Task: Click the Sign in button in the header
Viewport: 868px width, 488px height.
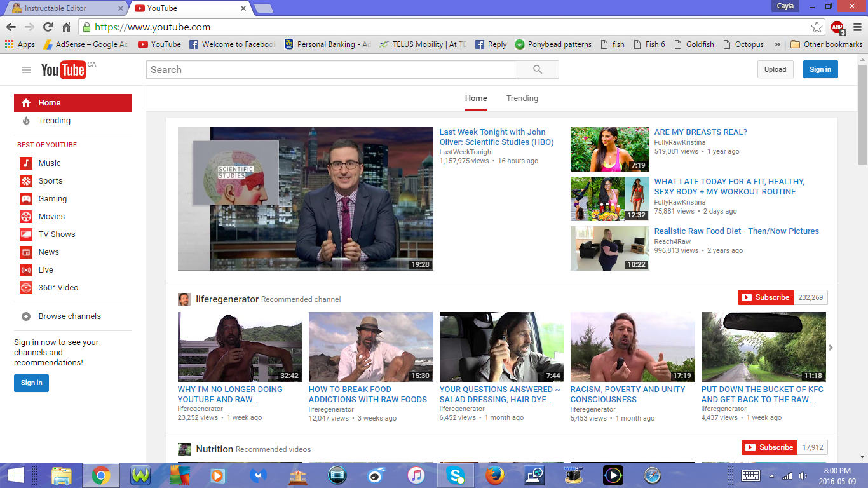Action: tap(820, 70)
